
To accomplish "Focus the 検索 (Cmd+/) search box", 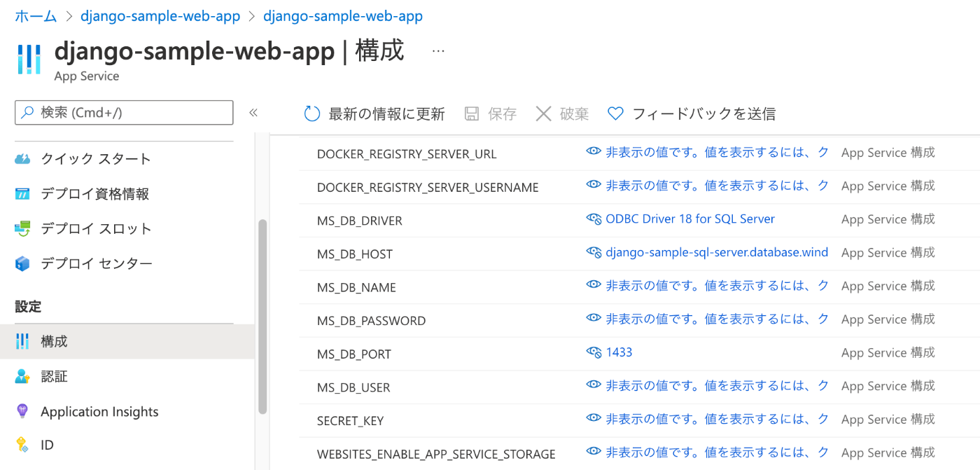I will [124, 112].
